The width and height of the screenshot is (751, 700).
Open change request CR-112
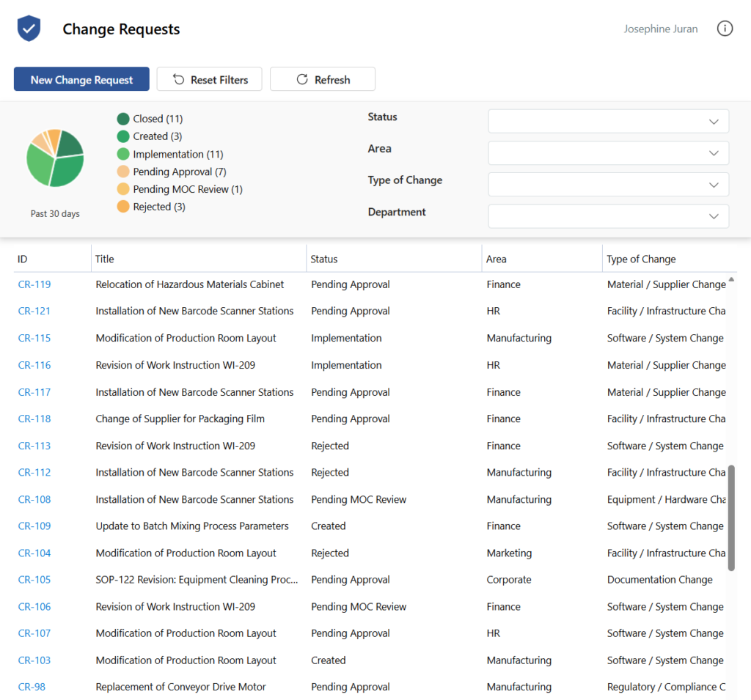coord(34,473)
